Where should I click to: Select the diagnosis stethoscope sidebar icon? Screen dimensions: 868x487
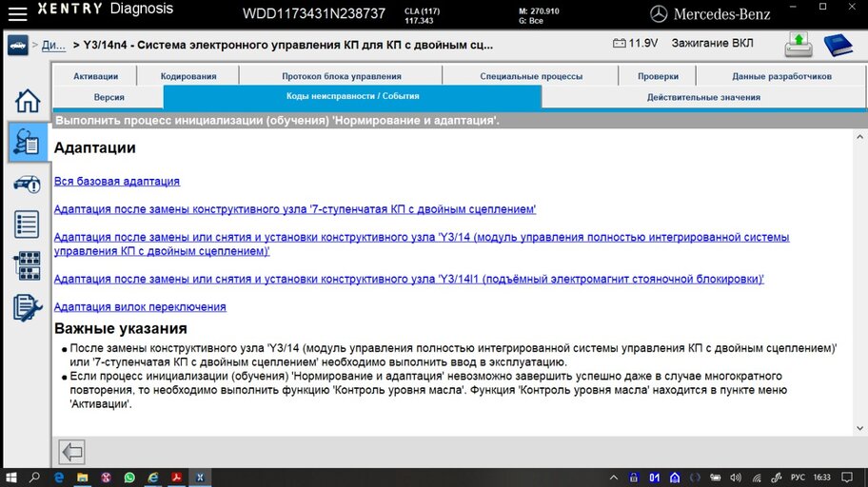pyautogui.click(x=27, y=142)
